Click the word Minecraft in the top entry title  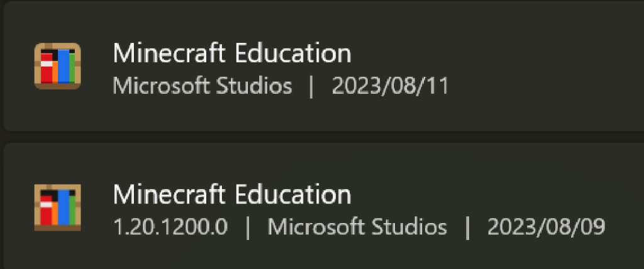pyautogui.click(x=170, y=54)
